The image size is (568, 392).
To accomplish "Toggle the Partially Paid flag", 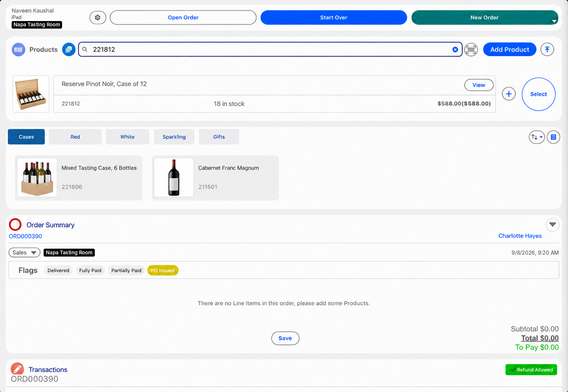I will pos(126,270).
